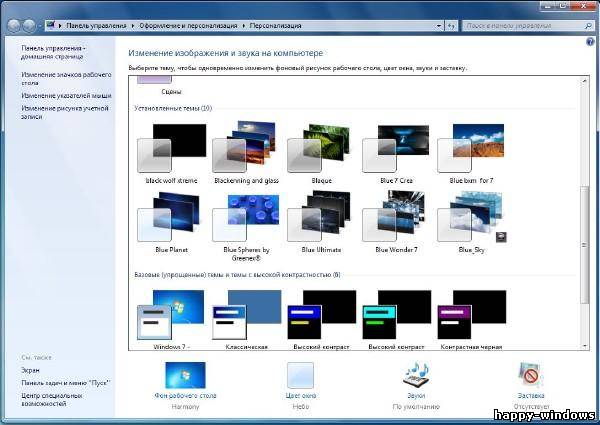Choose the cyan-titled Высокий контраст theme
The width and height of the screenshot is (600, 425).
pyautogui.click(x=396, y=320)
